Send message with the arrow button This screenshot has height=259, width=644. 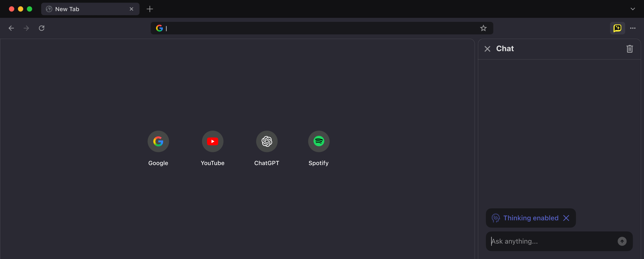[x=622, y=241]
